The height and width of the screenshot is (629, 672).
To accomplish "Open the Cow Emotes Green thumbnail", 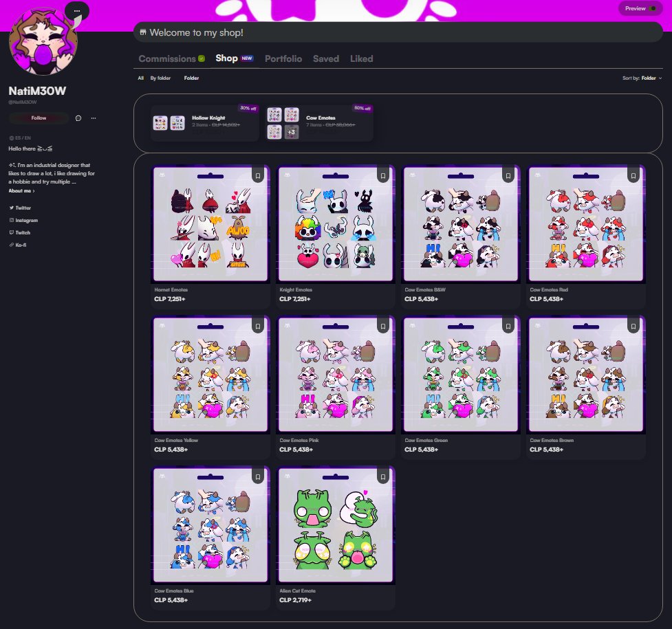I will [x=461, y=375].
